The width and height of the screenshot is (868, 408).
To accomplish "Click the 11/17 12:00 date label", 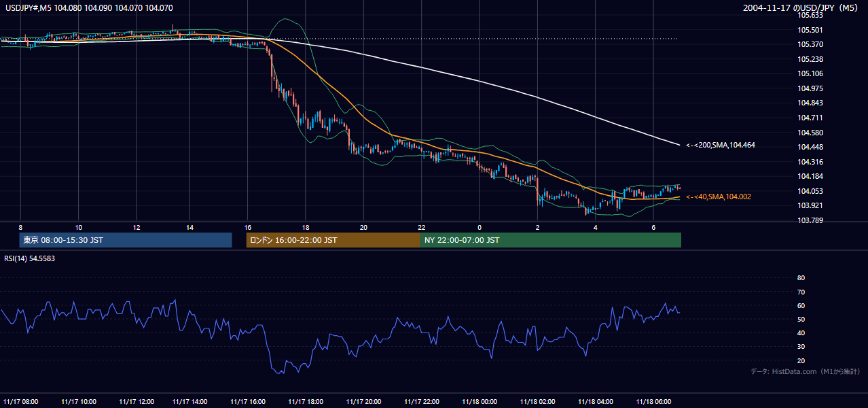I will point(136,401).
